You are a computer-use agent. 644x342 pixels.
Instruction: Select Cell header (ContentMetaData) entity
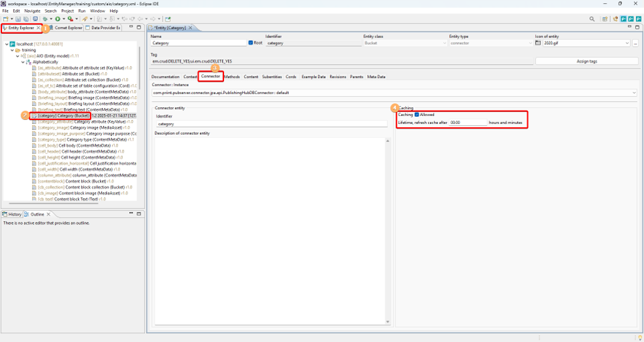click(79, 151)
